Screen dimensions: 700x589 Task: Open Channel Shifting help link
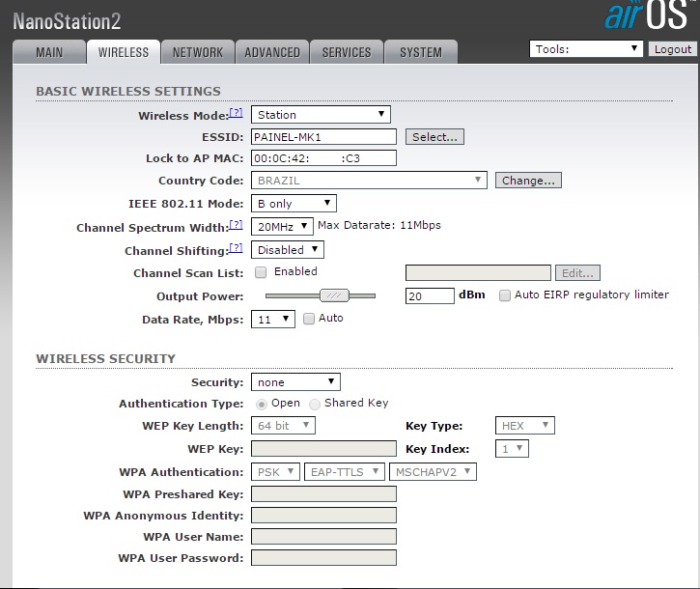[236, 248]
